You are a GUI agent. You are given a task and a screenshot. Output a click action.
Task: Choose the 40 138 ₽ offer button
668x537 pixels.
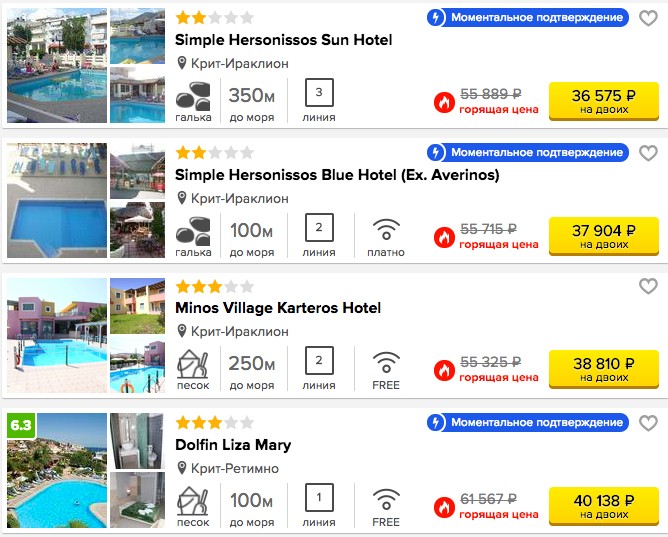tap(604, 506)
